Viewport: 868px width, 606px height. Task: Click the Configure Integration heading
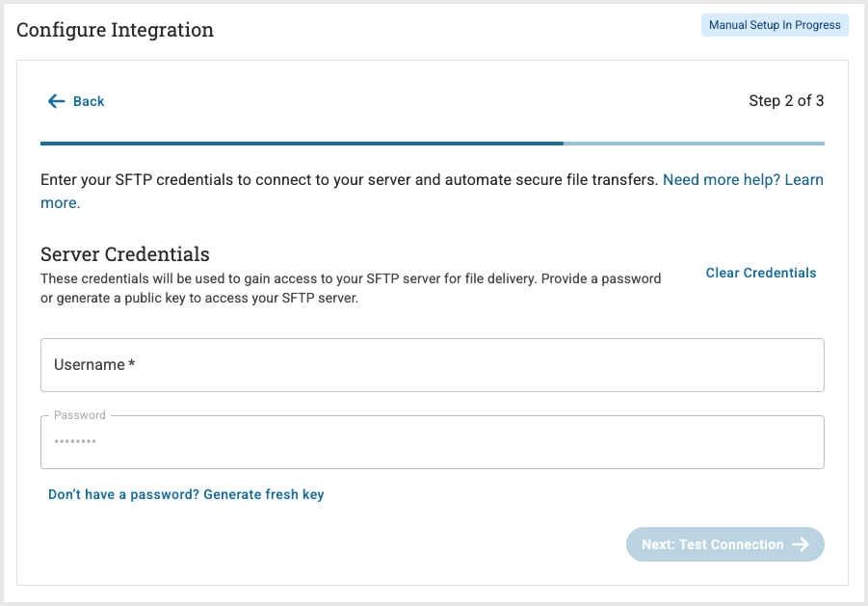[x=116, y=30]
